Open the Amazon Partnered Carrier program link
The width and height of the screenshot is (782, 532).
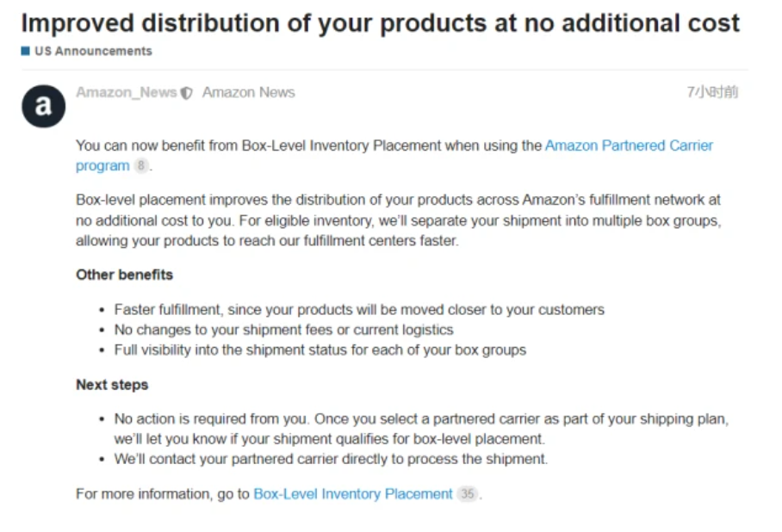click(x=394, y=156)
